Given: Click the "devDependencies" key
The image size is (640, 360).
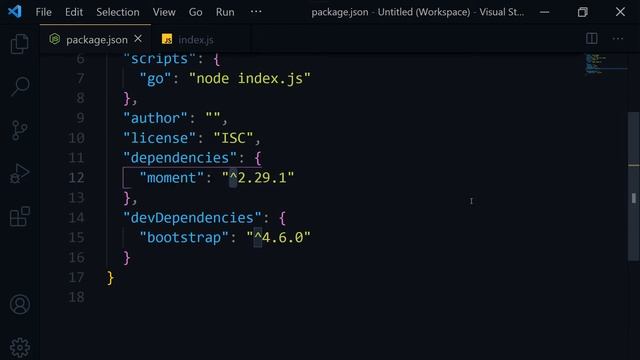Looking at the screenshot, I should point(192,218).
